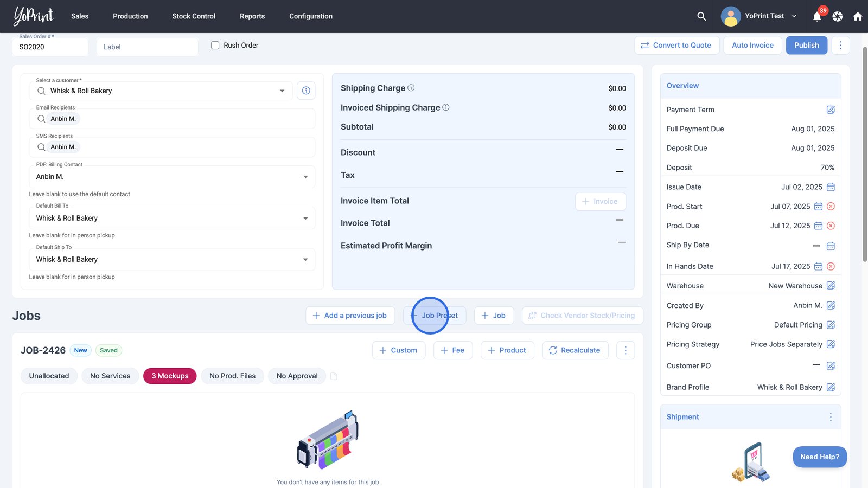The image size is (868, 488).
Task: Click the sales order Label field
Action: point(147,47)
